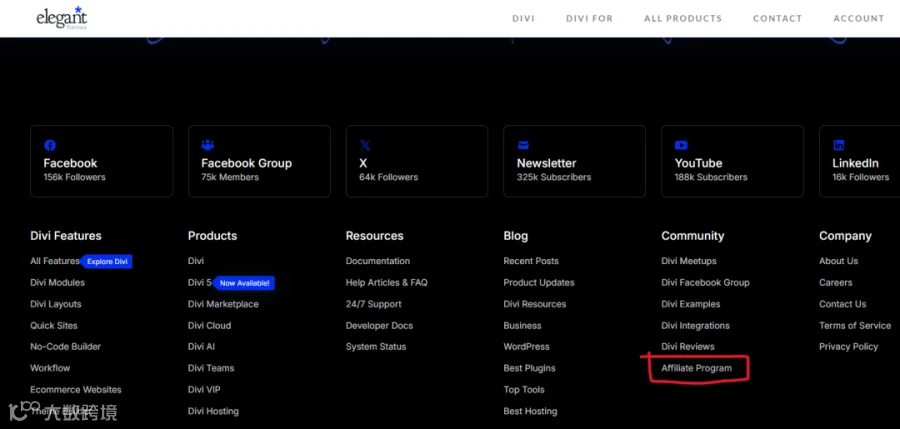Click the Divi 5 link
The width and height of the screenshot is (900, 429).
(200, 283)
